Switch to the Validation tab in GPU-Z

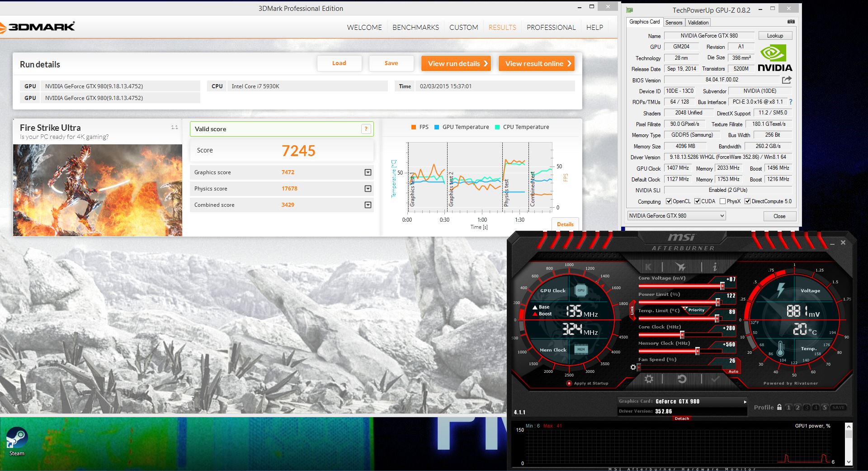pos(698,23)
